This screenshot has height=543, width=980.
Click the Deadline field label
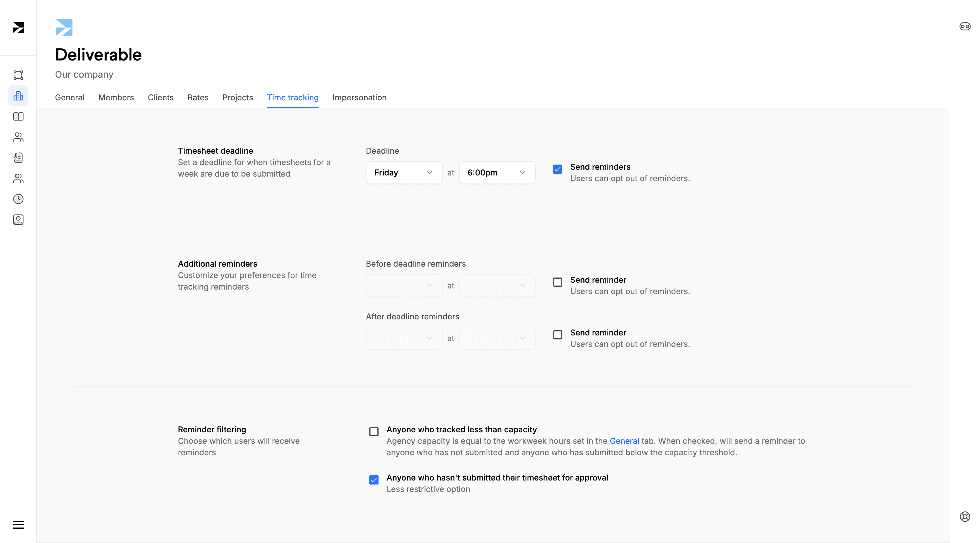[382, 151]
